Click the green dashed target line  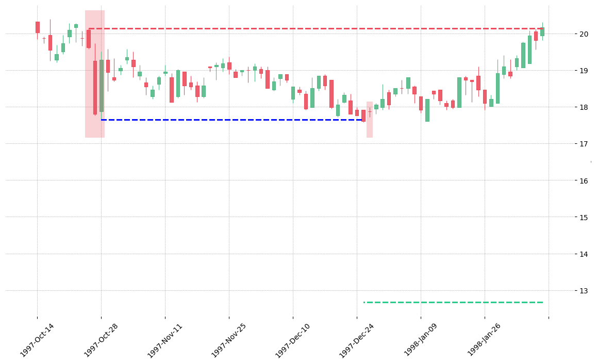click(453, 302)
